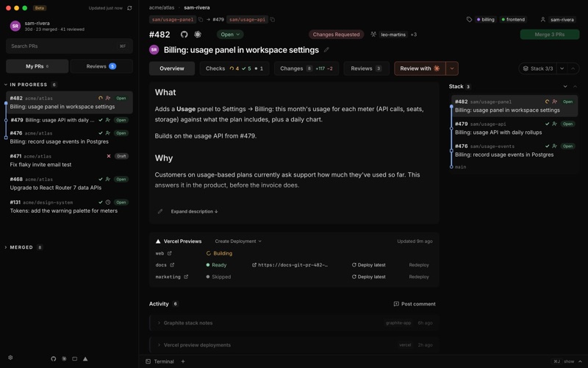The height and width of the screenshot is (368, 588).
Task: Go down the stack with the Stack 3/3 down chevron
Action: point(562,68)
